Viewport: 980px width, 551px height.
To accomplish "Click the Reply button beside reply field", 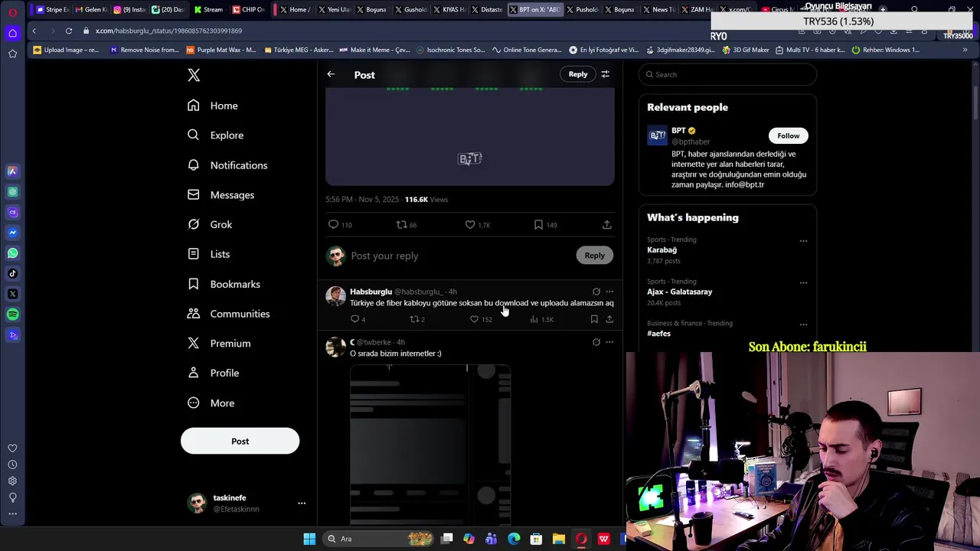I will [x=594, y=256].
